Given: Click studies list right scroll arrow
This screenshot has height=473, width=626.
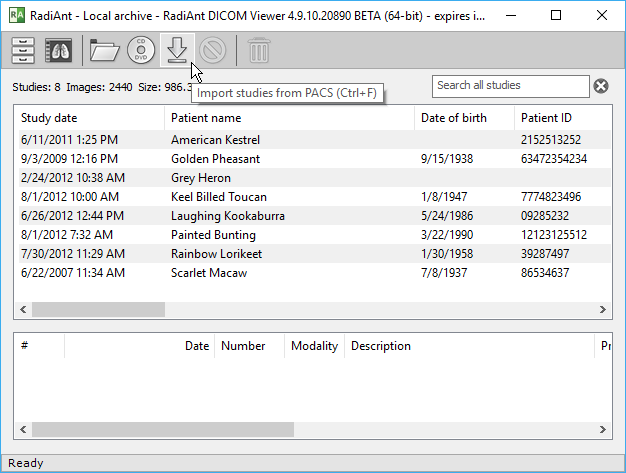Looking at the screenshot, I should pos(603,309).
